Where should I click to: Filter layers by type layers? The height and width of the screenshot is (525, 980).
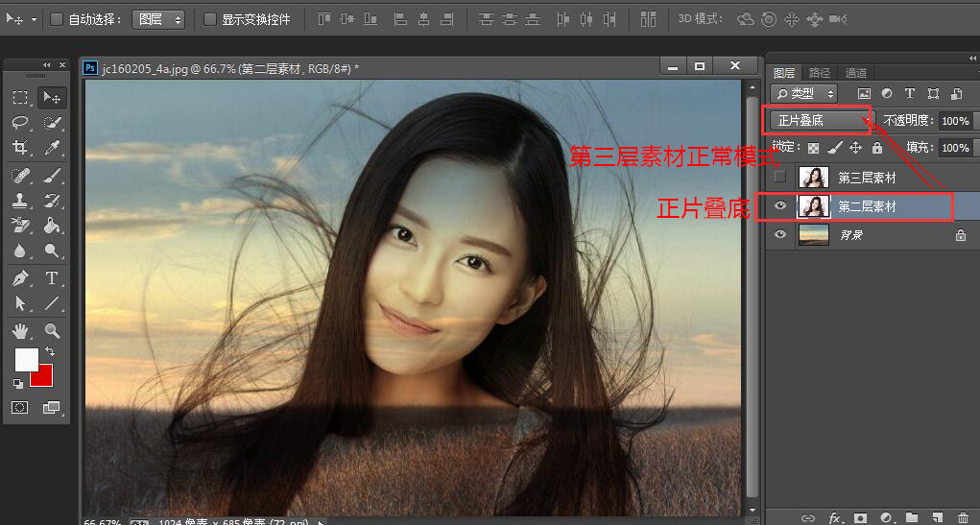click(909, 94)
